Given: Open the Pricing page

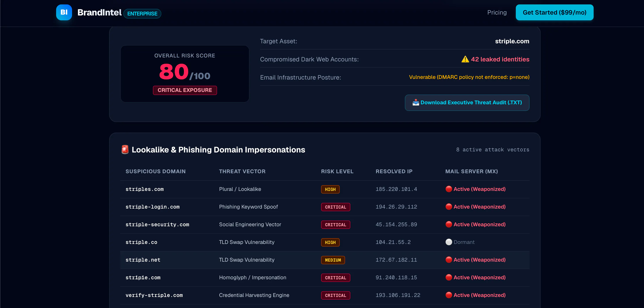Looking at the screenshot, I should tap(497, 13).
